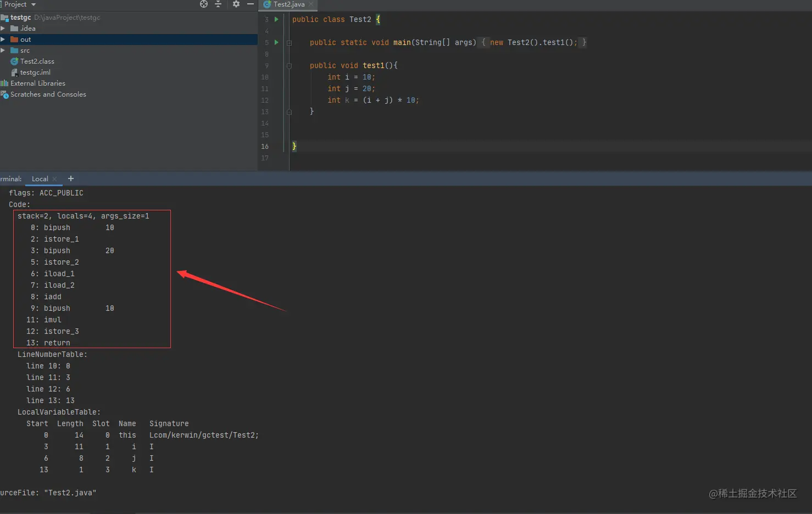Hide the Project panel with minimize icon
Viewport: 812px width, 514px height.
pyautogui.click(x=251, y=4)
